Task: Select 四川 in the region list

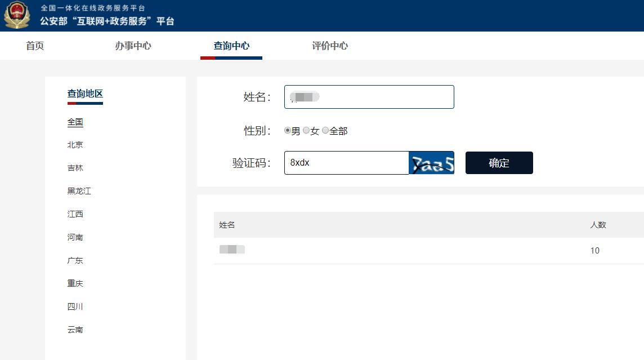Action: (75, 306)
